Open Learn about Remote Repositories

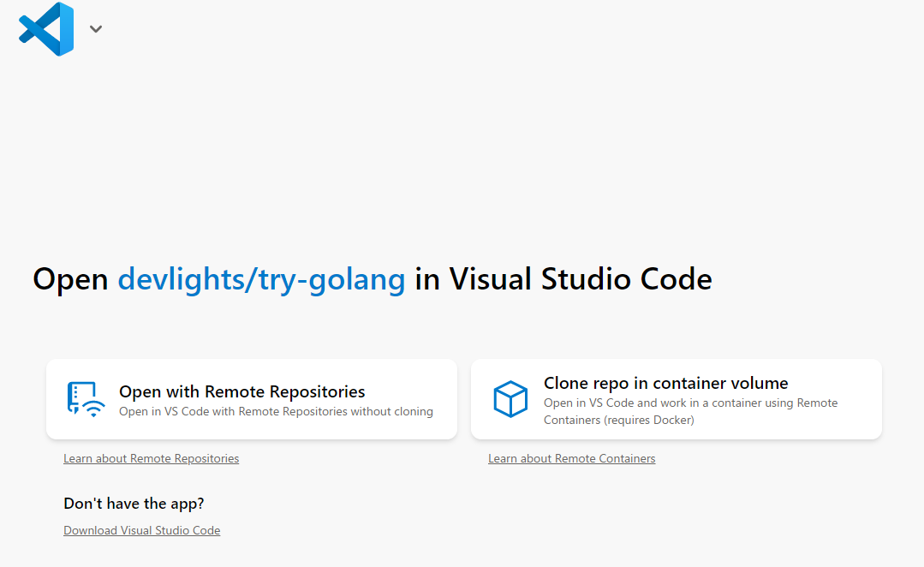(x=151, y=458)
